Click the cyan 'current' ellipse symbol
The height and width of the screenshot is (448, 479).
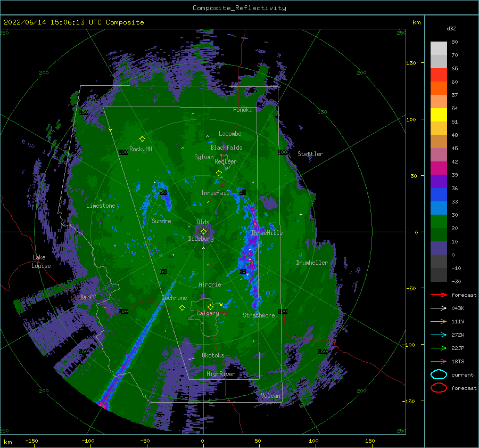point(439,374)
